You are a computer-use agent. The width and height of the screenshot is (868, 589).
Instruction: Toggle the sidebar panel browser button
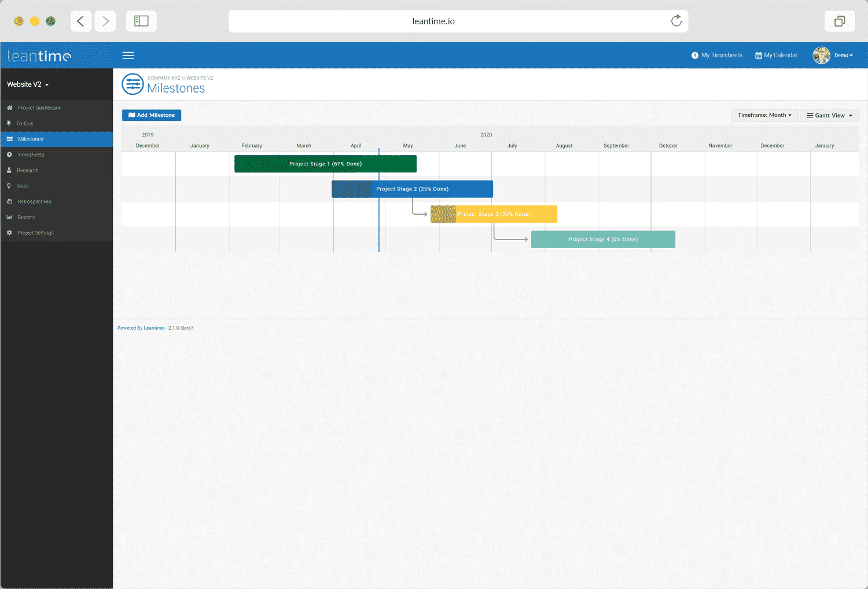pos(141,21)
